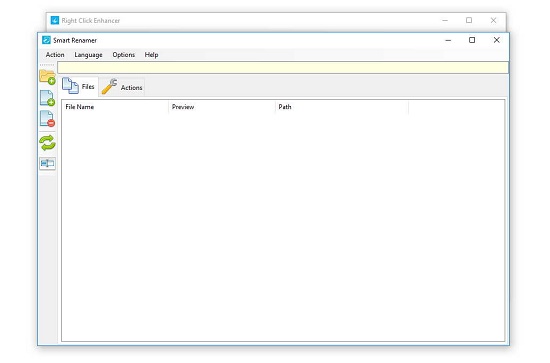Click the add folder toolbar icon
Viewport: 550px width, 363px height.
(47, 77)
